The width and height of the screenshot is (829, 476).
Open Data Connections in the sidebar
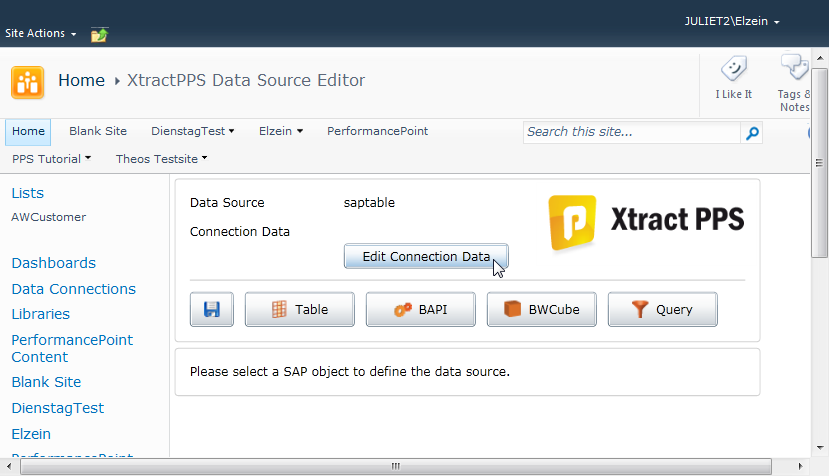tap(73, 289)
